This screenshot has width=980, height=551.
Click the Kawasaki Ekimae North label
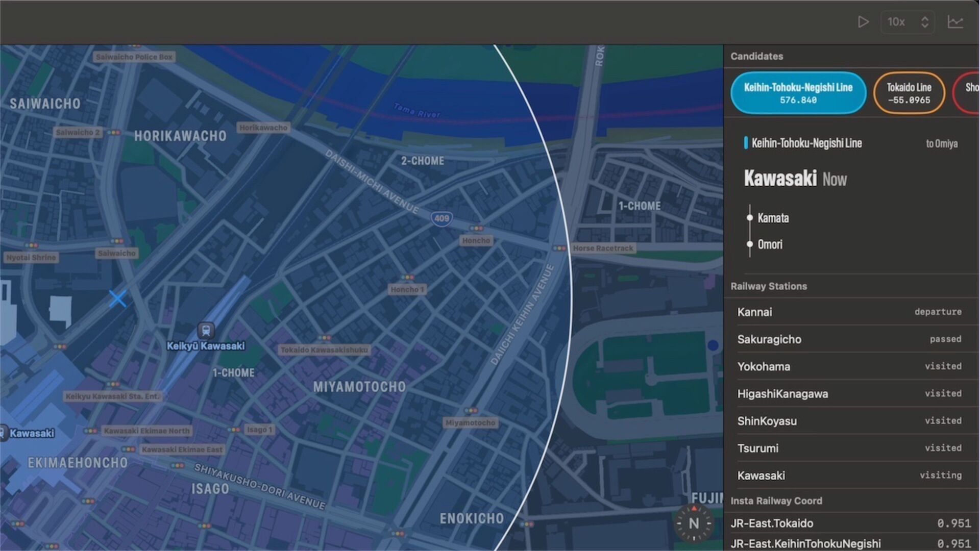point(147,431)
